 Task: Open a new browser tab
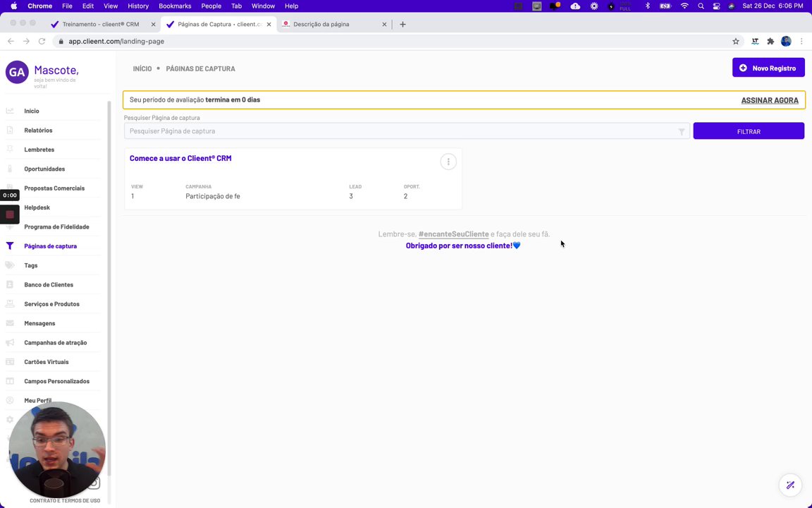(x=403, y=25)
